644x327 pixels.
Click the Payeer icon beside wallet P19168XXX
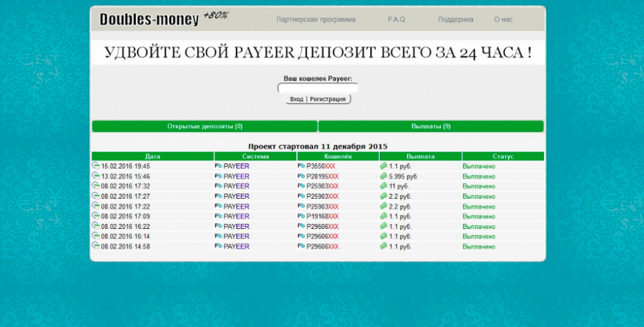tap(301, 216)
